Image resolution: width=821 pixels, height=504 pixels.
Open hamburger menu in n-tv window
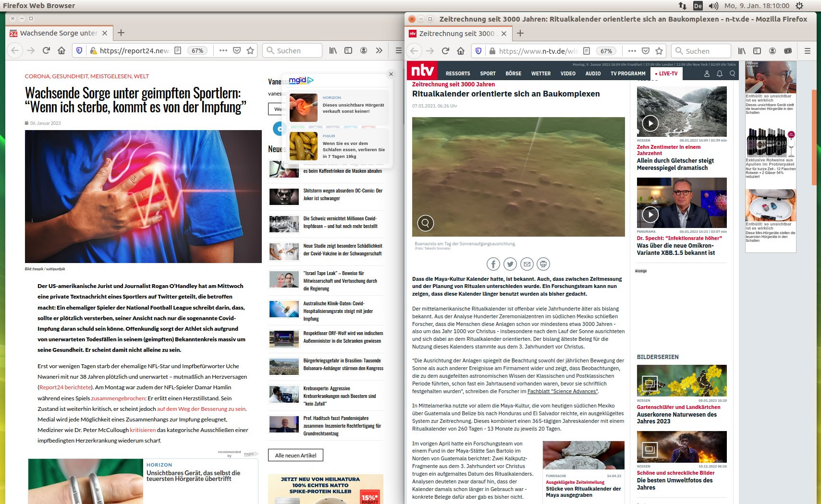pos(807,51)
